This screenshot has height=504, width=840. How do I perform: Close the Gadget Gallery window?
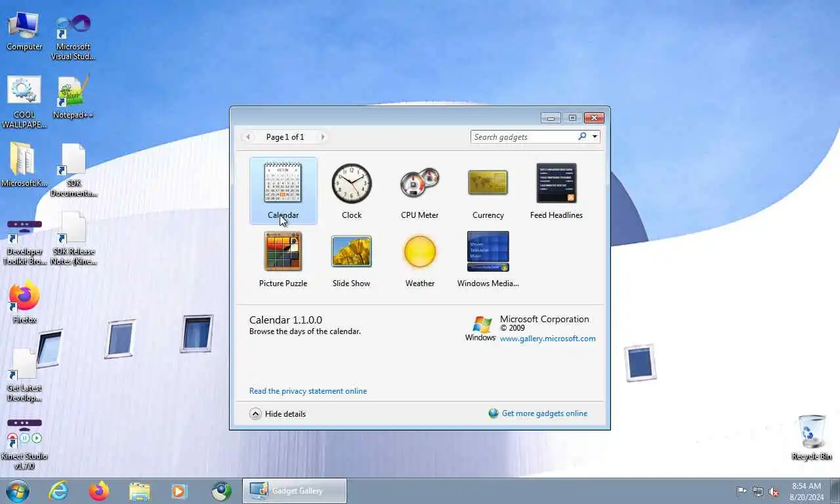594,118
